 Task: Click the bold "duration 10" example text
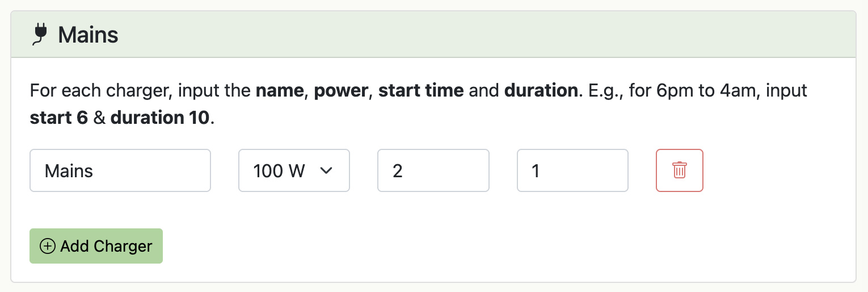point(160,118)
